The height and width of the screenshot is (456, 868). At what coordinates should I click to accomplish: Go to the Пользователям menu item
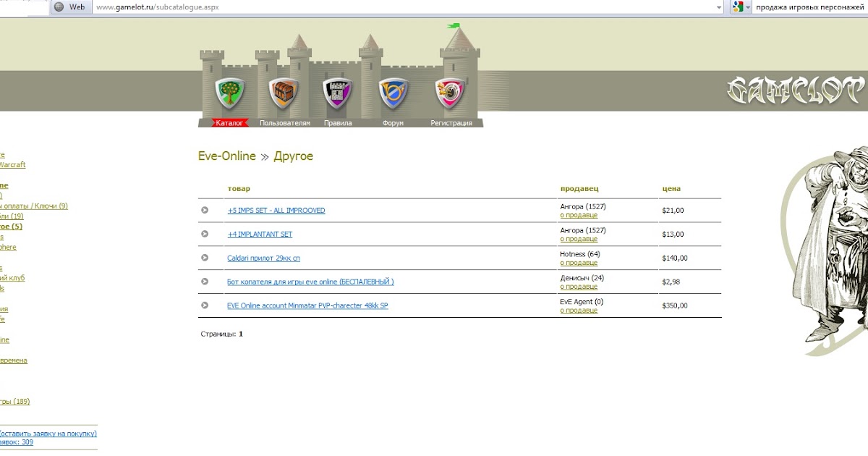click(285, 123)
